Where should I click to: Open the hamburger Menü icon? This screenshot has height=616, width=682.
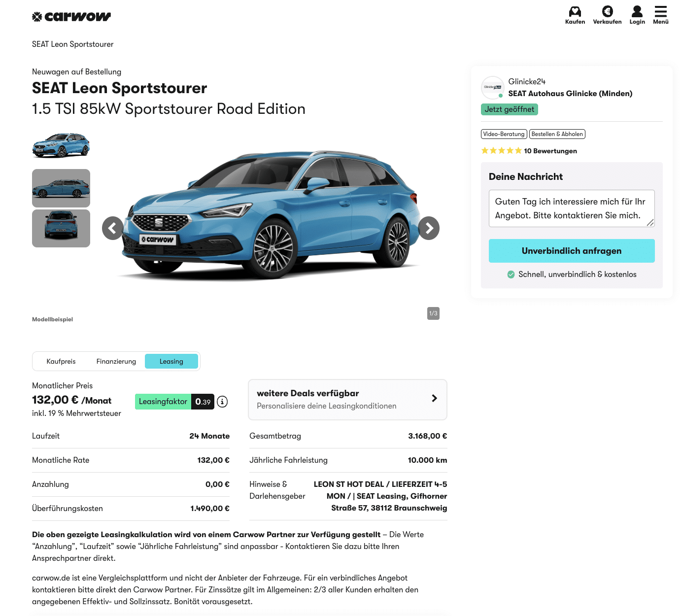click(x=661, y=11)
